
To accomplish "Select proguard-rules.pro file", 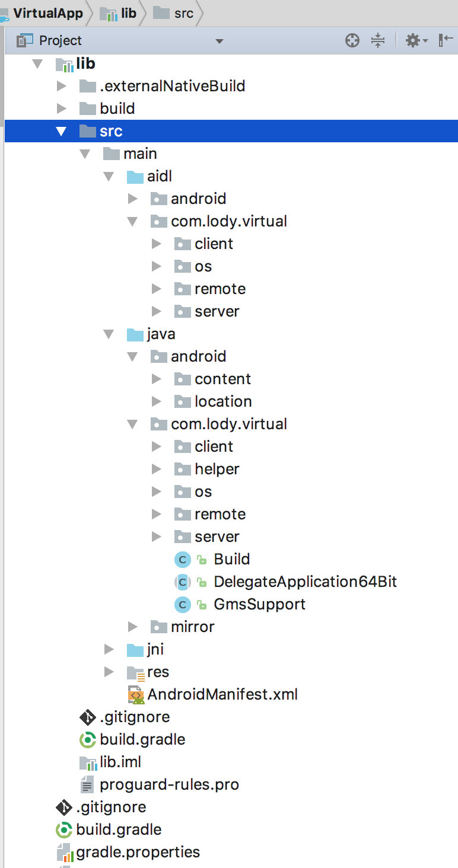I will [169, 784].
